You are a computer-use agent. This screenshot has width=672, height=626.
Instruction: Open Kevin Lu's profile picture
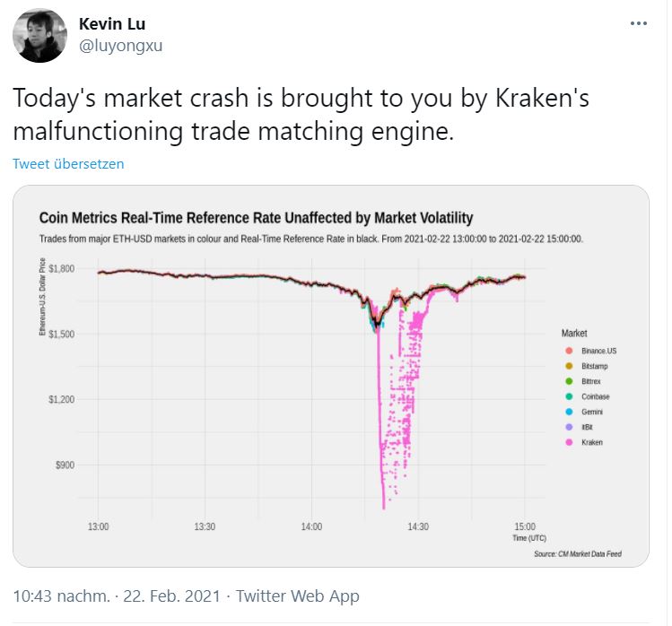pos(39,36)
